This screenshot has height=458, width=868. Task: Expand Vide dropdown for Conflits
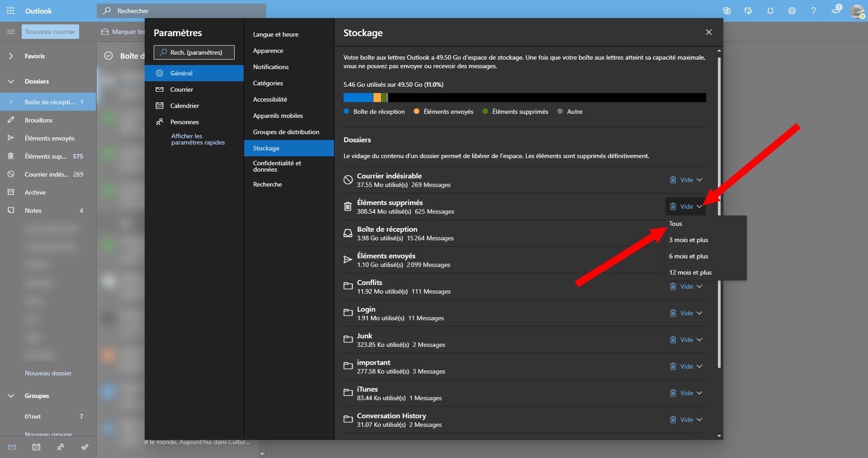point(699,286)
